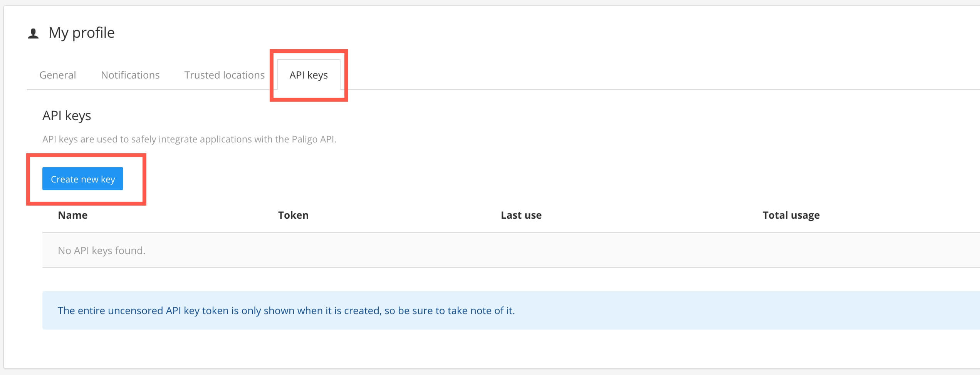Screen dimensions: 980x375
Task: Select the API keys tab
Action: click(x=309, y=75)
